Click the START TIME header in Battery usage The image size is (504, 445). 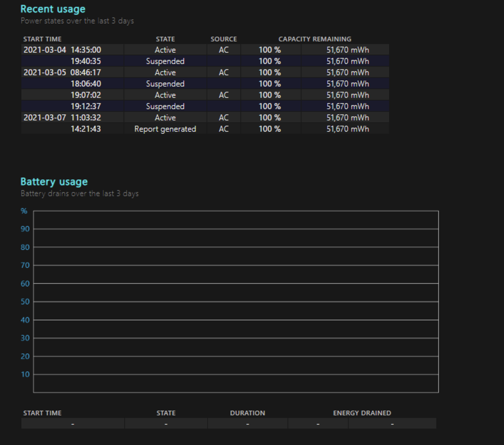point(42,413)
